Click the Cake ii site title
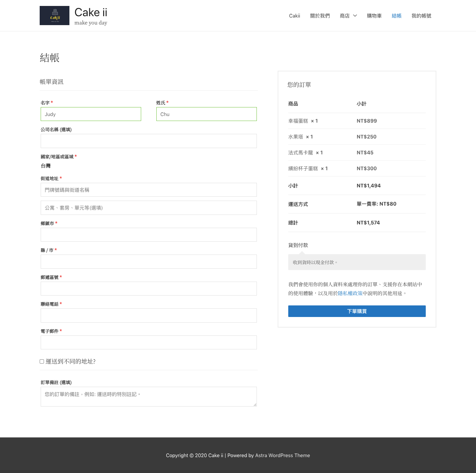 (91, 13)
